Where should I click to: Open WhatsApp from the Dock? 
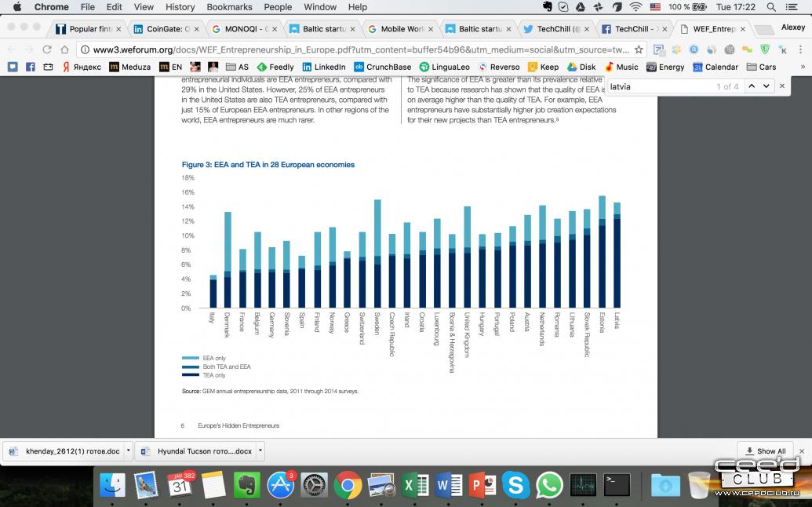tap(549, 485)
